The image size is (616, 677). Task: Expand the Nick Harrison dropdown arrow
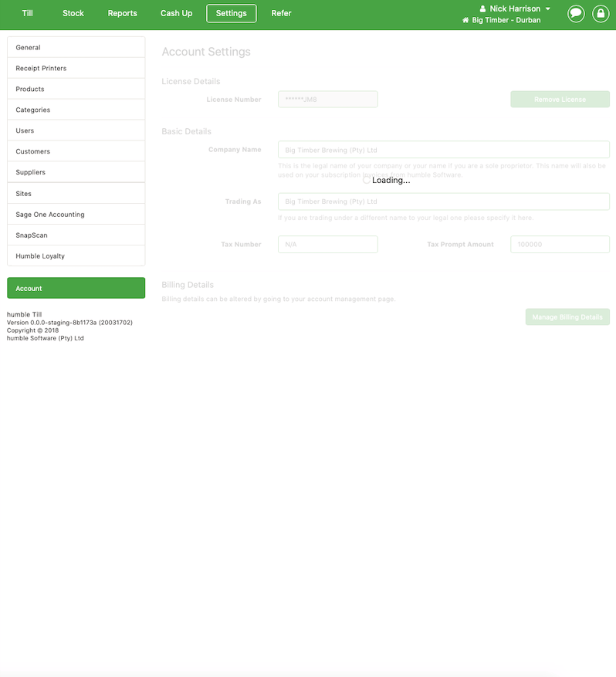tap(548, 8)
